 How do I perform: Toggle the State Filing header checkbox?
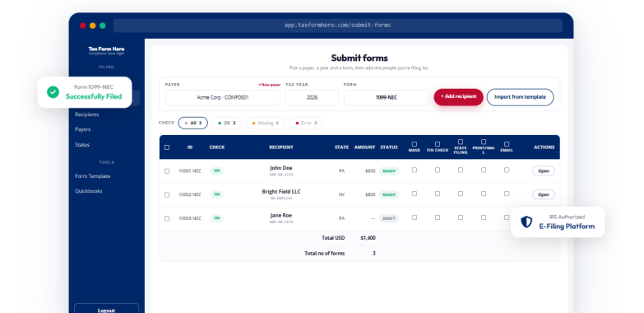point(461,142)
